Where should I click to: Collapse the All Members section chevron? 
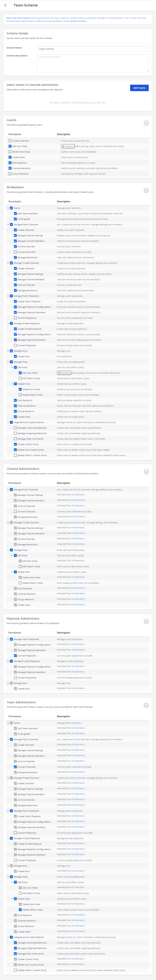tap(146, 191)
